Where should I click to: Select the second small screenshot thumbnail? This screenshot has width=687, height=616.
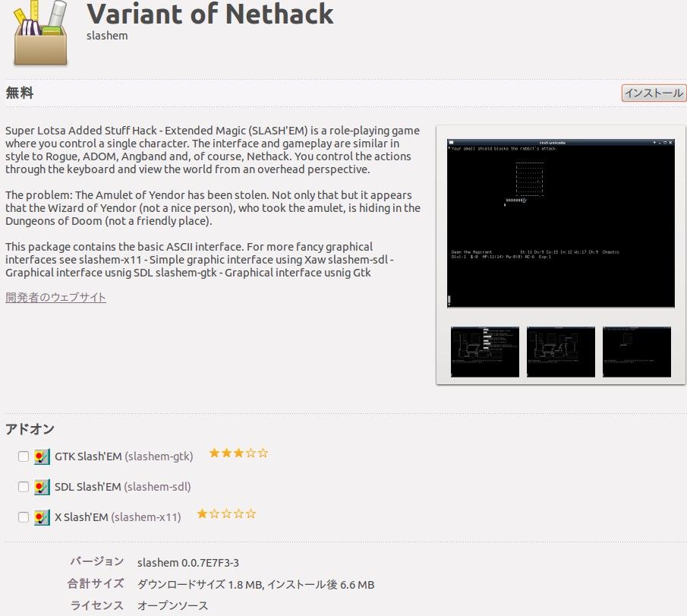point(561,352)
